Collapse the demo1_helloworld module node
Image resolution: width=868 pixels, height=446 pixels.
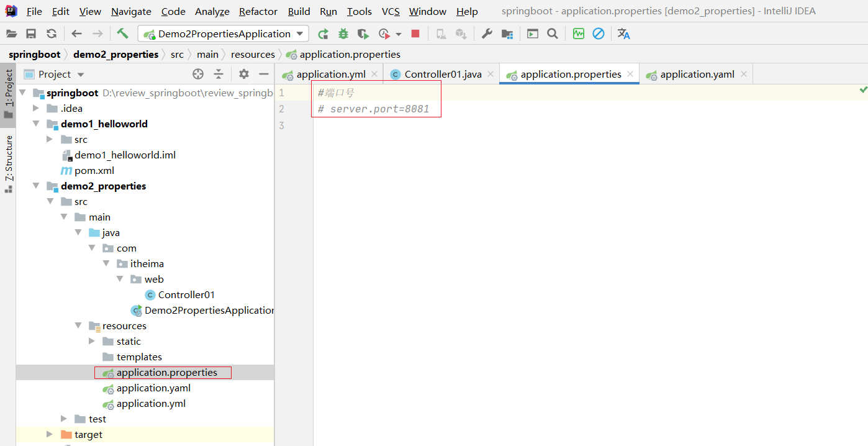[36, 124]
